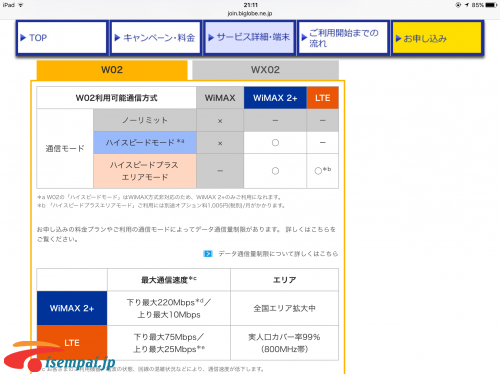Open ご利用開始までの流れ navigation item

[x=343, y=38]
